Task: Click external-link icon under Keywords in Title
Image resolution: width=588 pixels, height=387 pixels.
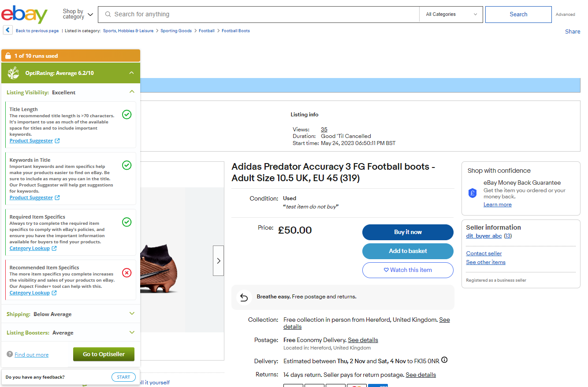Action: pos(57,198)
